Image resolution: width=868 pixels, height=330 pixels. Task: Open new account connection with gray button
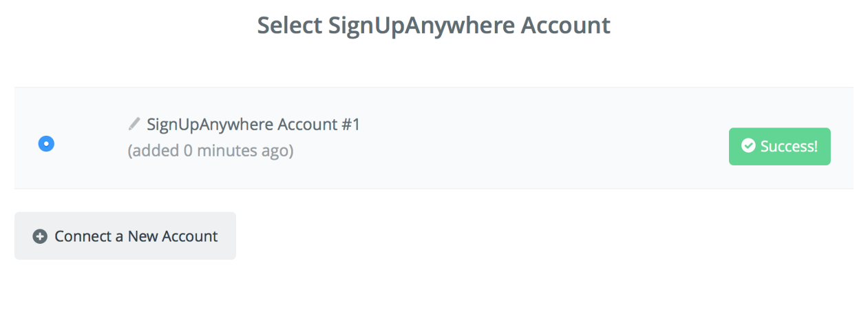125,236
